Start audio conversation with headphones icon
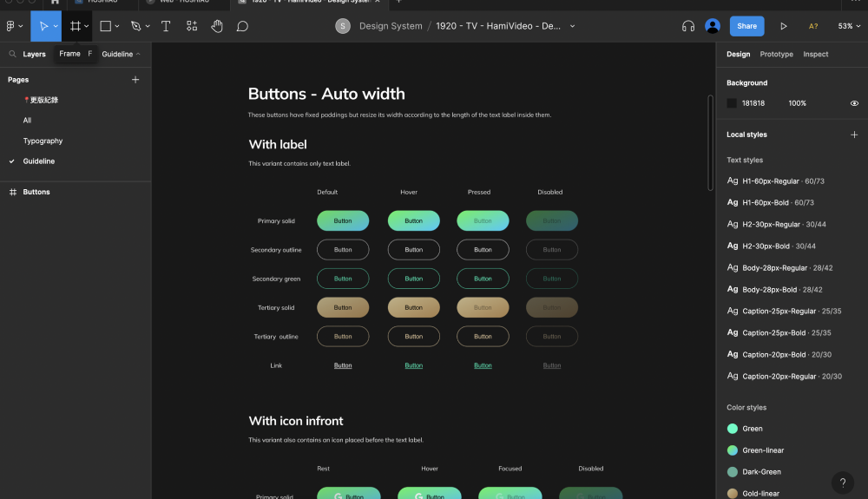868x499 pixels. click(688, 26)
